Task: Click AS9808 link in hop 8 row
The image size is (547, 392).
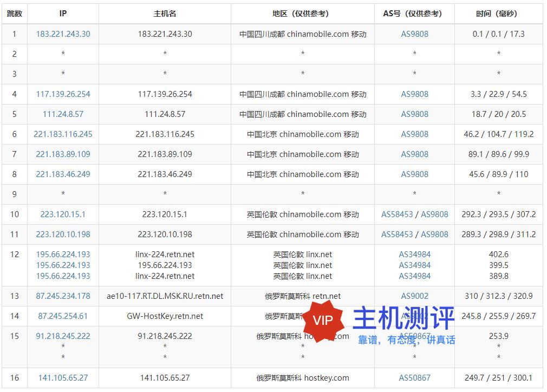Action: pyautogui.click(x=414, y=174)
